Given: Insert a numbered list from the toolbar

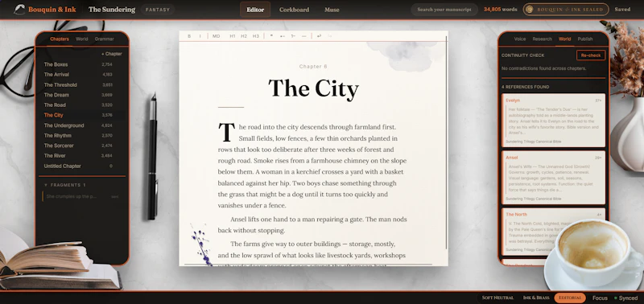Looking at the screenshot, I should [293, 36].
